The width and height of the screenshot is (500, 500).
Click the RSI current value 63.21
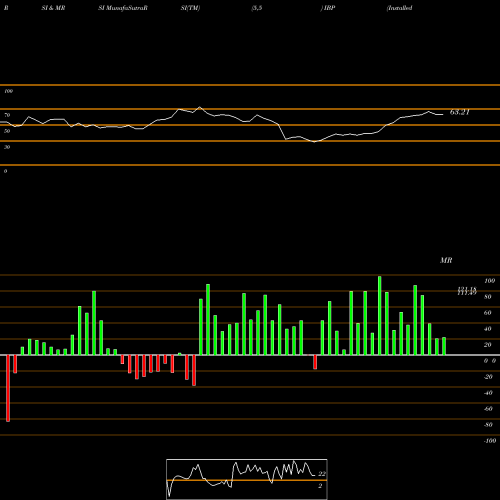click(460, 112)
